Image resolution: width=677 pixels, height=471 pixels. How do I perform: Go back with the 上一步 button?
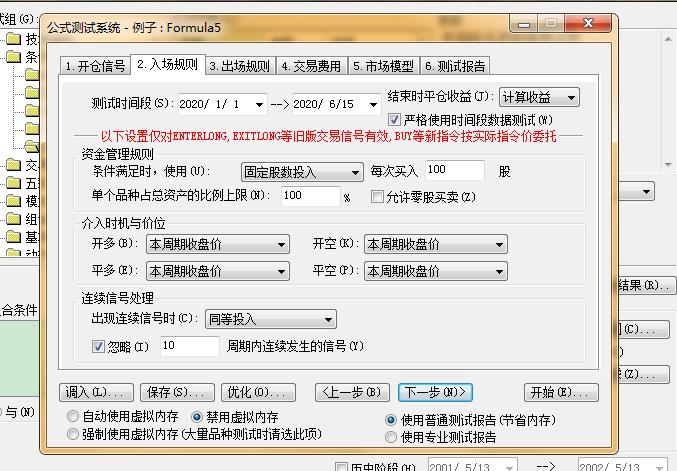pos(352,392)
